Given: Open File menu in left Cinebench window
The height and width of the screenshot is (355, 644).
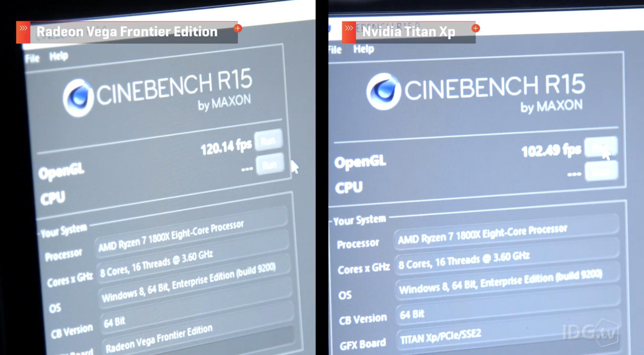Looking at the screenshot, I should tap(32, 59).
